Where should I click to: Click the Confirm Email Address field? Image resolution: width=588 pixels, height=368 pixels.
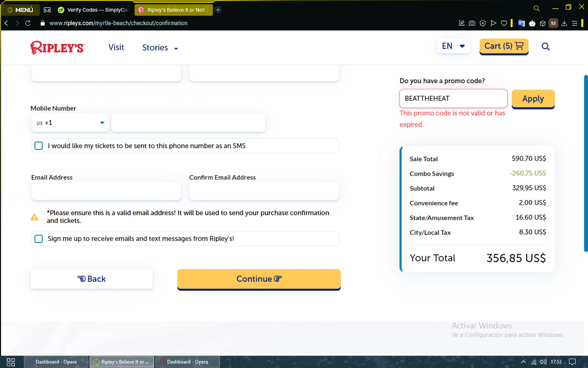[264, 191]
